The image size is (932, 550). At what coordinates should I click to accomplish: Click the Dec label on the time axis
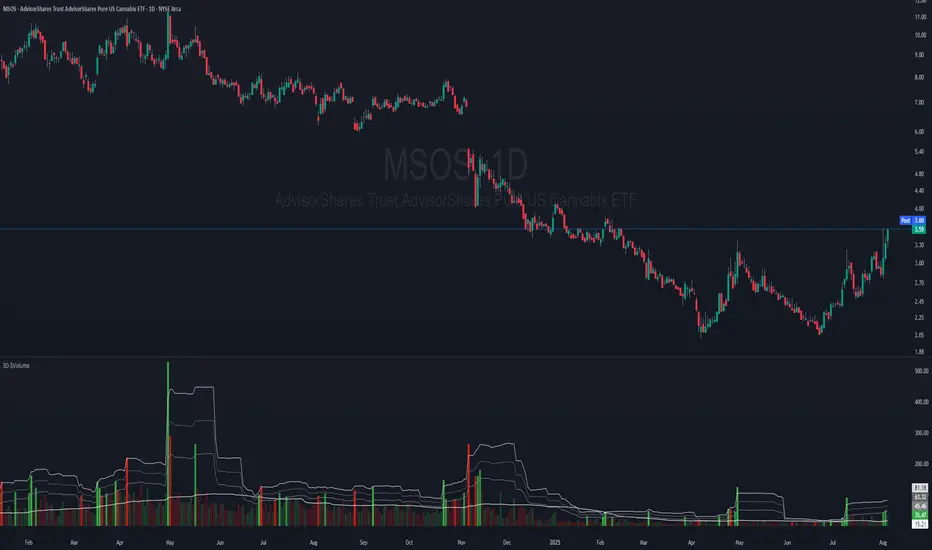pyautogui.click(x=506, y=542)
